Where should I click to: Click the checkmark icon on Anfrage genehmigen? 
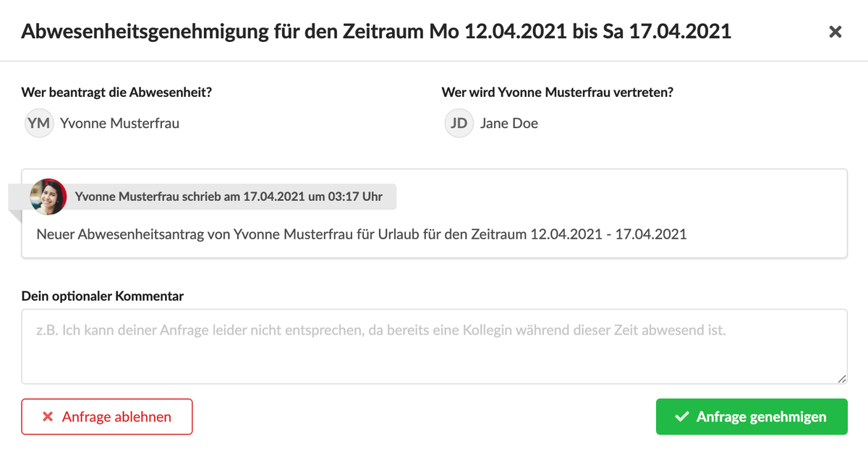coord(681,417)
